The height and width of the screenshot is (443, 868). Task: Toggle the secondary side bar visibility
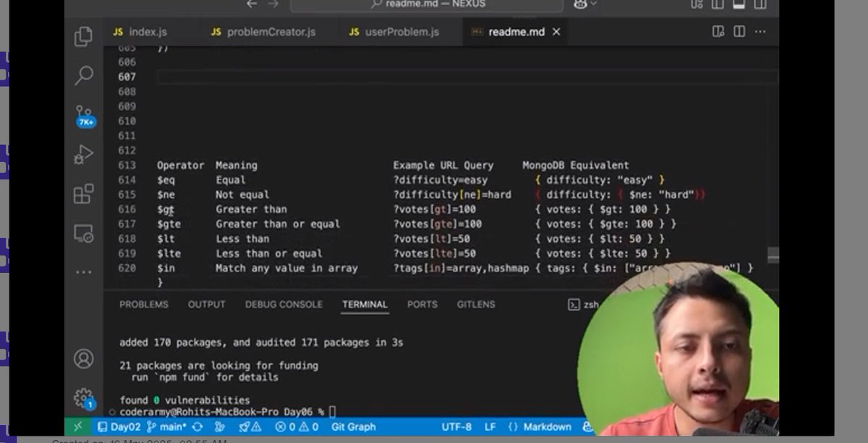click(x=759, y=4)
